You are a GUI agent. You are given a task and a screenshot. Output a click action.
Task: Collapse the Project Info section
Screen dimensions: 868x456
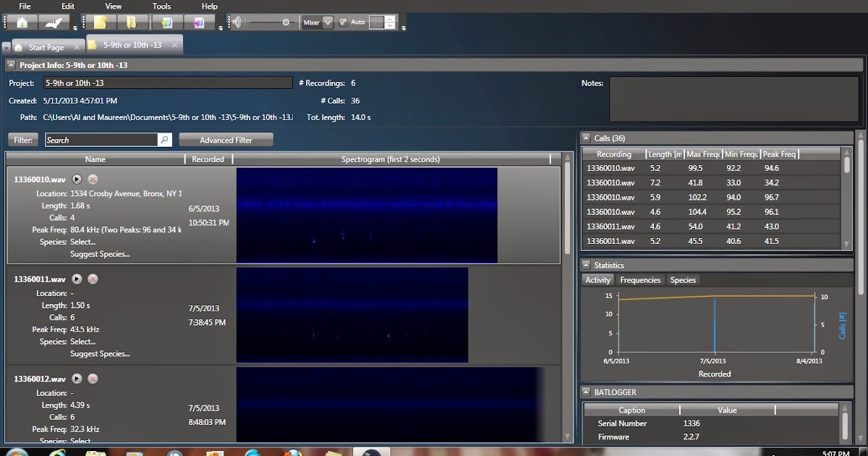pyautogui.click(x=10, y=64)
